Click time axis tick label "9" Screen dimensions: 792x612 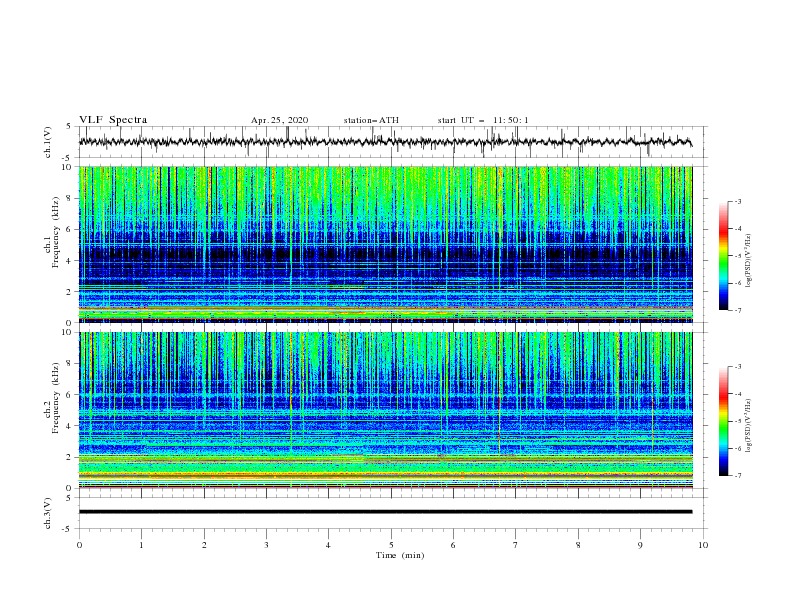coord(640,545)
